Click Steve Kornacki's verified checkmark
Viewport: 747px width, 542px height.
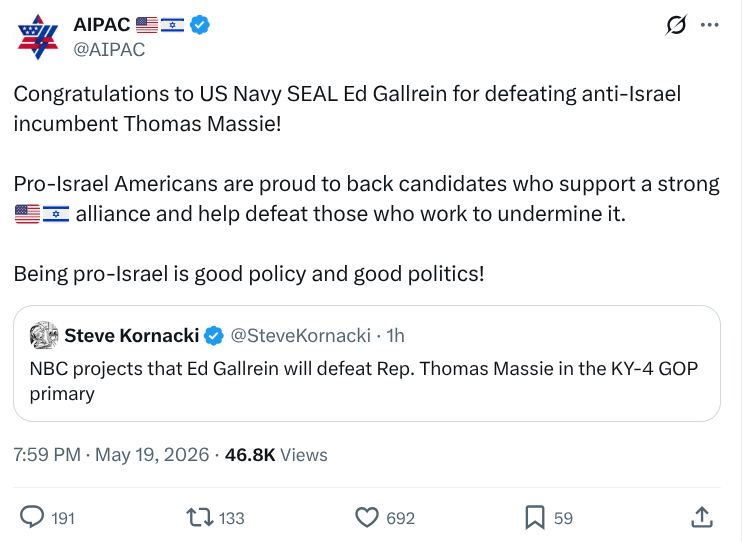pyautogui.click(x=214, y=336)
